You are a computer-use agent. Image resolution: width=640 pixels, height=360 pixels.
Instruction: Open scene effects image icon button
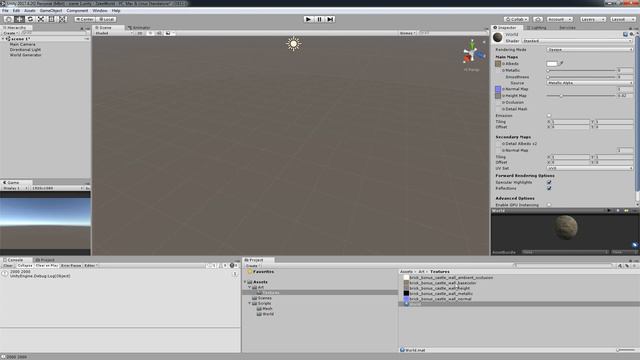168,33
